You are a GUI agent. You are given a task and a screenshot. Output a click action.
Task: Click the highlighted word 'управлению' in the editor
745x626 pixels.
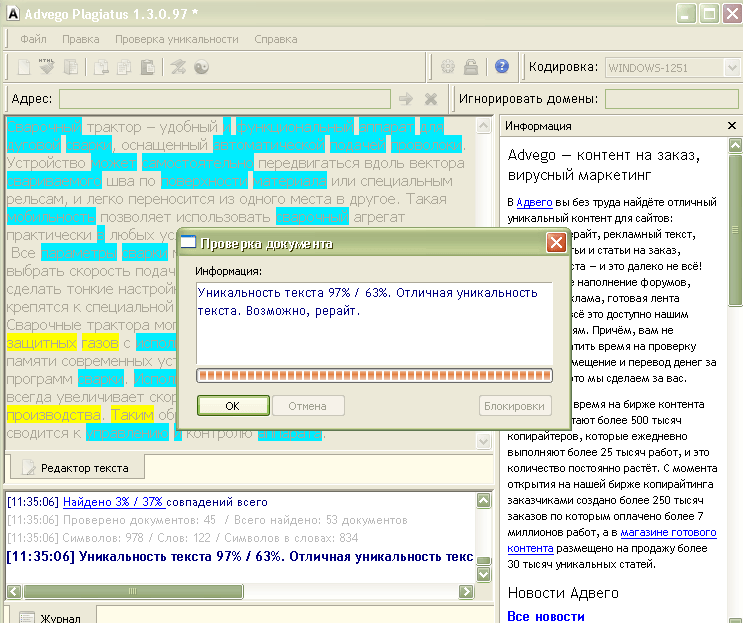[x=127, y=433]
